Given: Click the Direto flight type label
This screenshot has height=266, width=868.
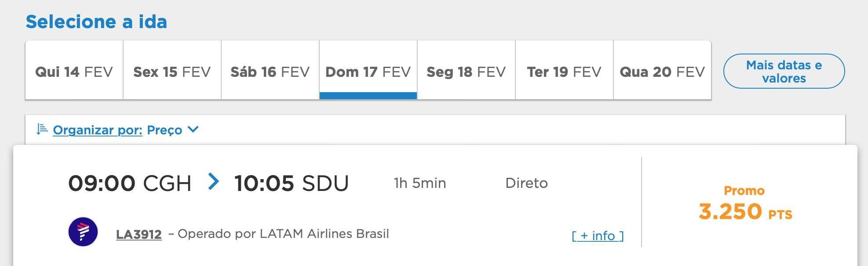Looking at the screenshot, I should point(526,183).
